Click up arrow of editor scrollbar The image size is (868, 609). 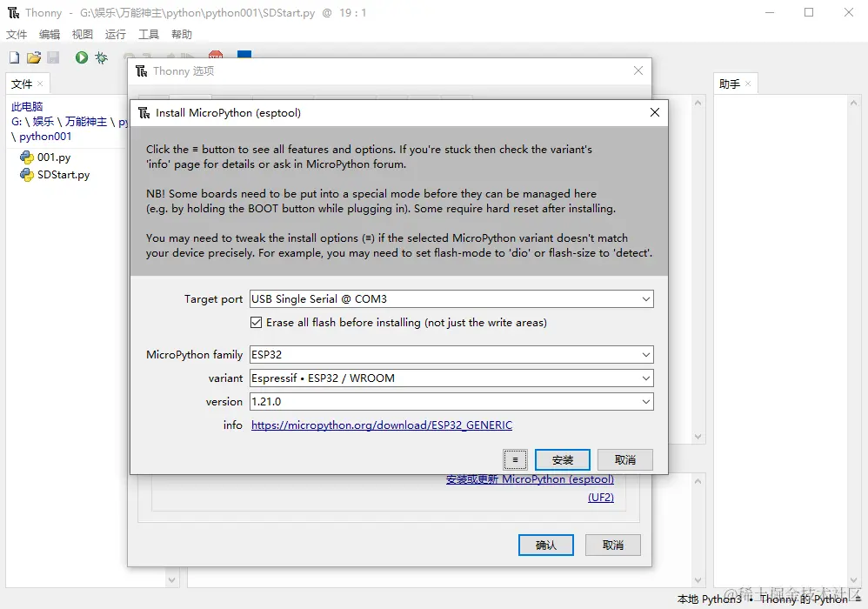(698, 103)
